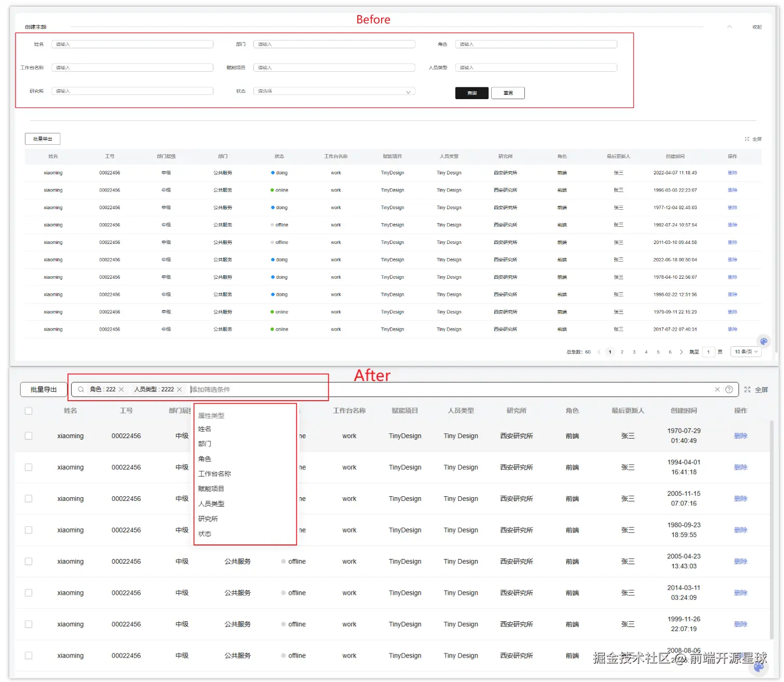Focus the 跳至 page jump input

(x=708, y=352)
